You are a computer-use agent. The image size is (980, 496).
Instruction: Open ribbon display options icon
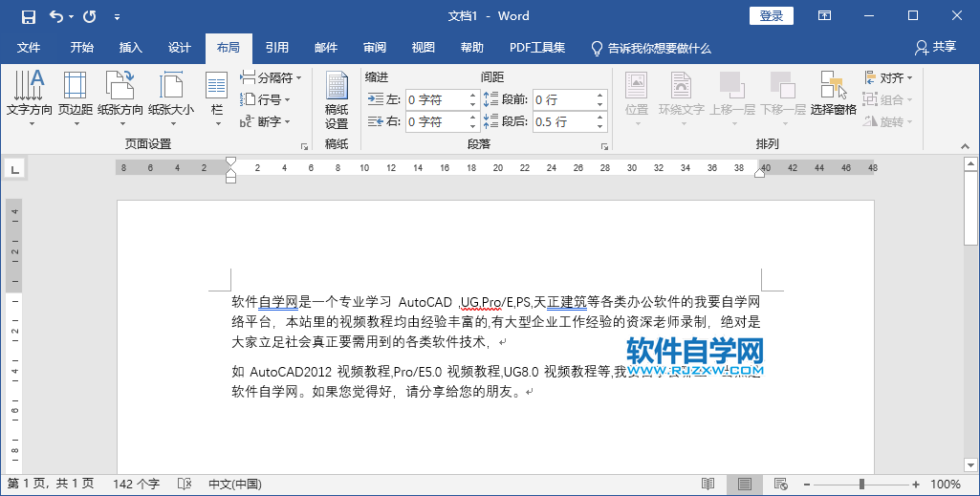point(824,16)
